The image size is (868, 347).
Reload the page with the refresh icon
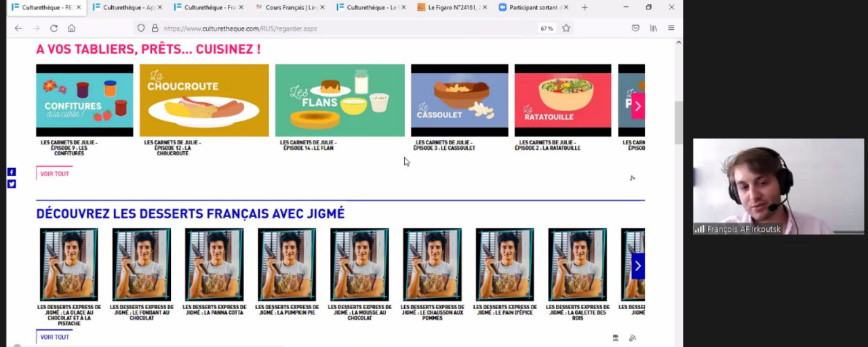pyautogui.click(x=54, y=28)
